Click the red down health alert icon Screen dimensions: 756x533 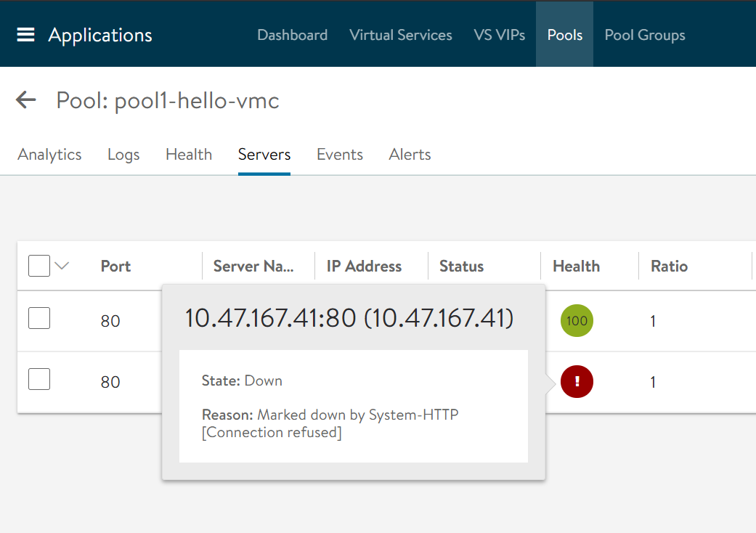[577, 381]
